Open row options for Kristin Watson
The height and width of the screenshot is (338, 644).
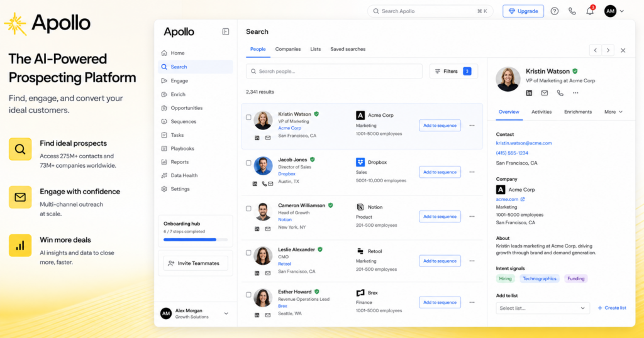click(472, 126)
